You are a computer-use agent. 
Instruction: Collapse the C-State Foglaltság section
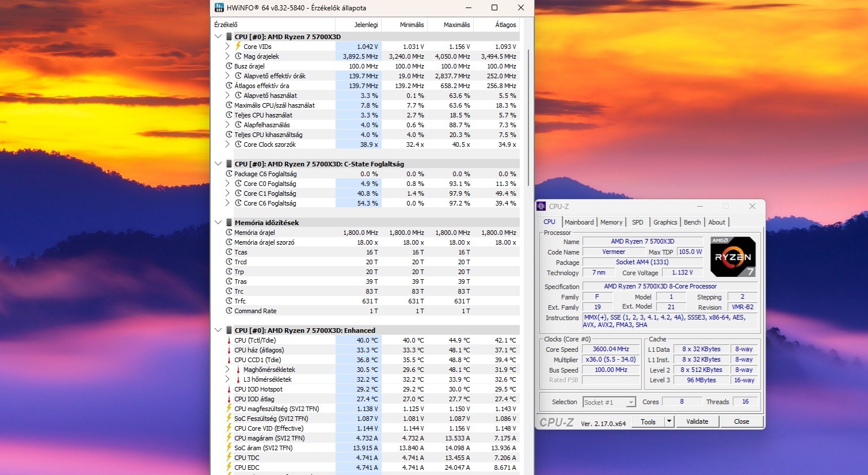click(x=218, y=164)
